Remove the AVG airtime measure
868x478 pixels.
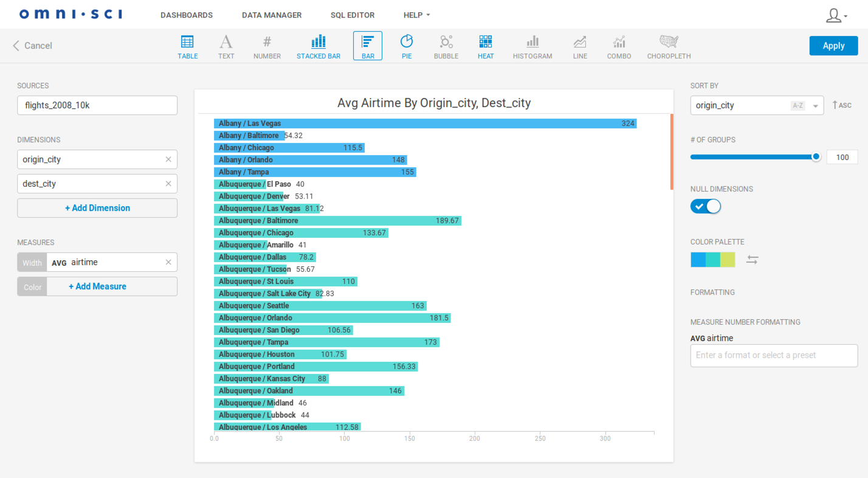coord(168,262)
